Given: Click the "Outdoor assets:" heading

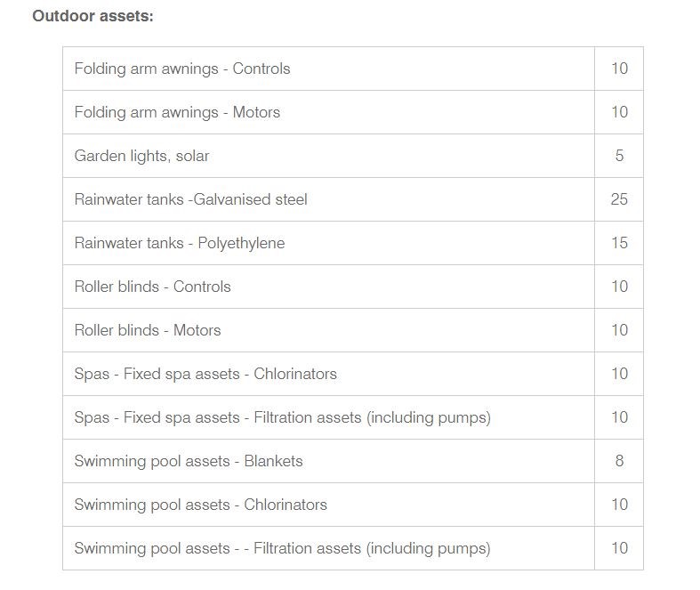Looking at the screenshot, I should [x=93, y=16].
